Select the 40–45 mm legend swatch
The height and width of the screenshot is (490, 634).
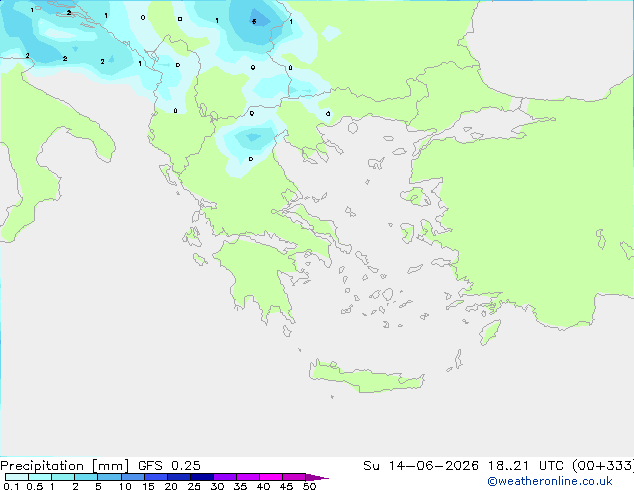(x=271, y=477)
